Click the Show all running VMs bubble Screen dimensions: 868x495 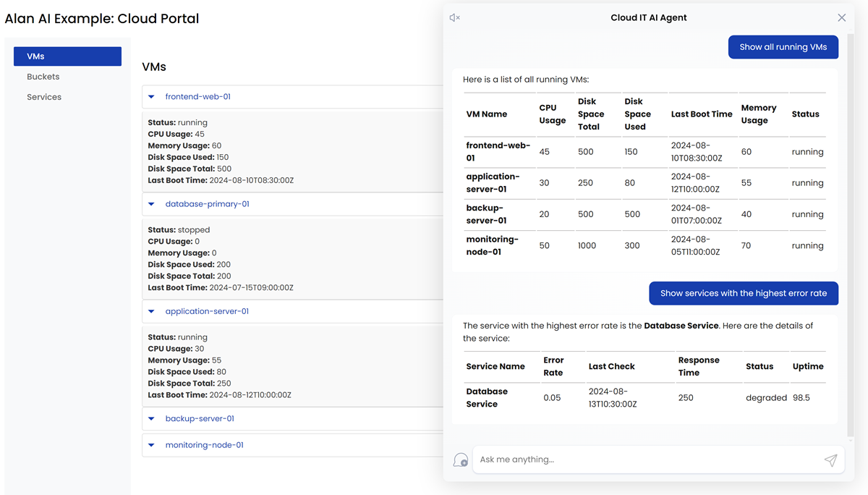[783, 47]
